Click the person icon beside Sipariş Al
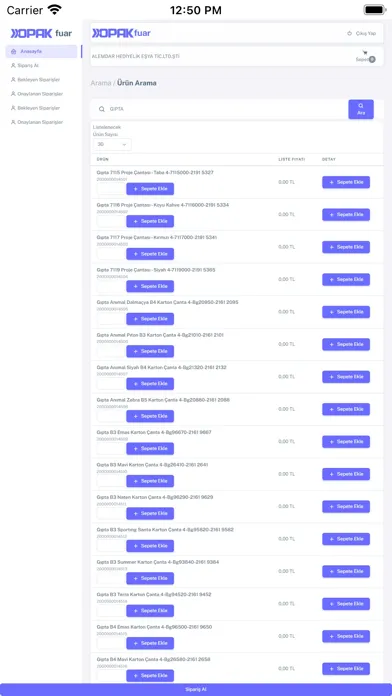 click(x=13, y=66)
